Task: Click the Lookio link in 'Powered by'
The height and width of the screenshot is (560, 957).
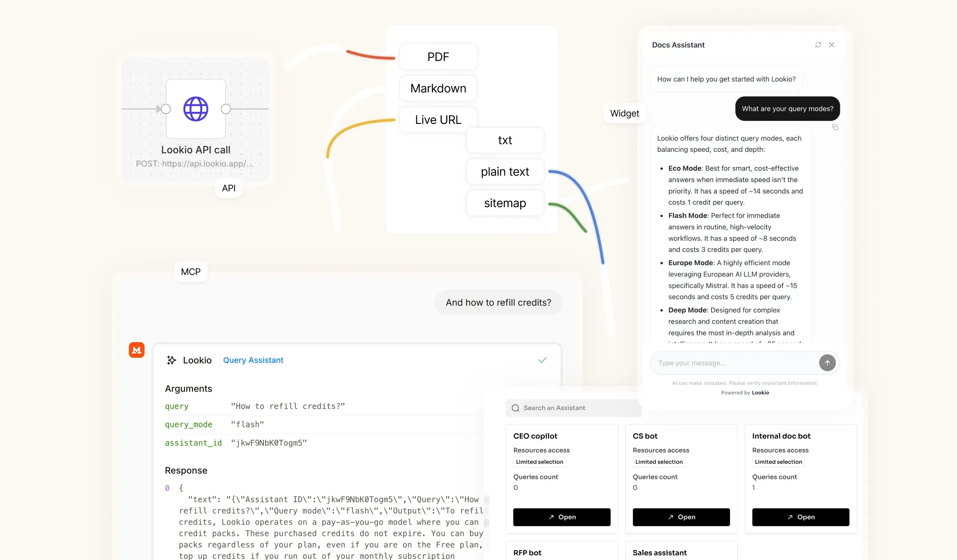Action: pos(760,393)
